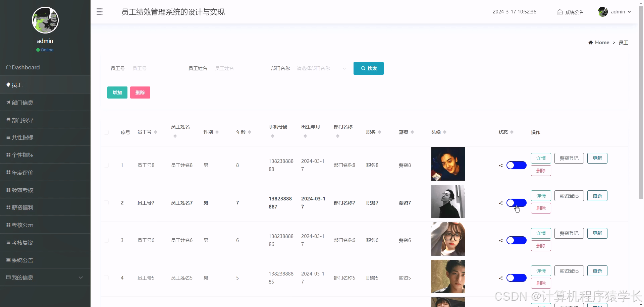This screenshot has width=644, height=307.
Task: Click share icon in 员工号6 row
Action: coord(501,241)
